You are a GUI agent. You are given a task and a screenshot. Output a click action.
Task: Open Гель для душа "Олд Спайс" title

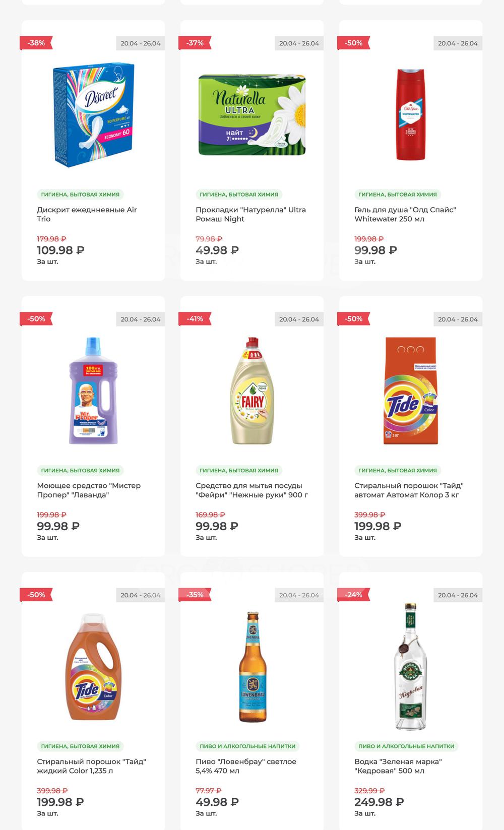(x=405, y=214)
